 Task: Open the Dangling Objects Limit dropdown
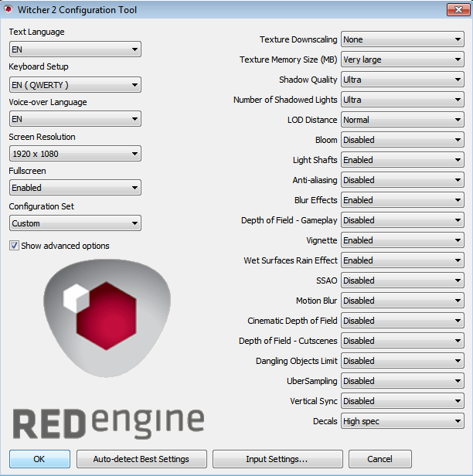[403, 360]
